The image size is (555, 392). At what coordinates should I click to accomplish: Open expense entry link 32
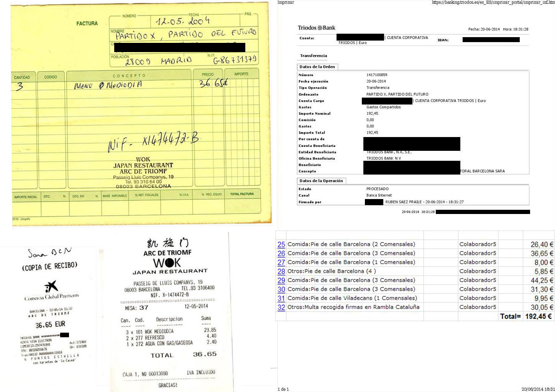point(281,307)
